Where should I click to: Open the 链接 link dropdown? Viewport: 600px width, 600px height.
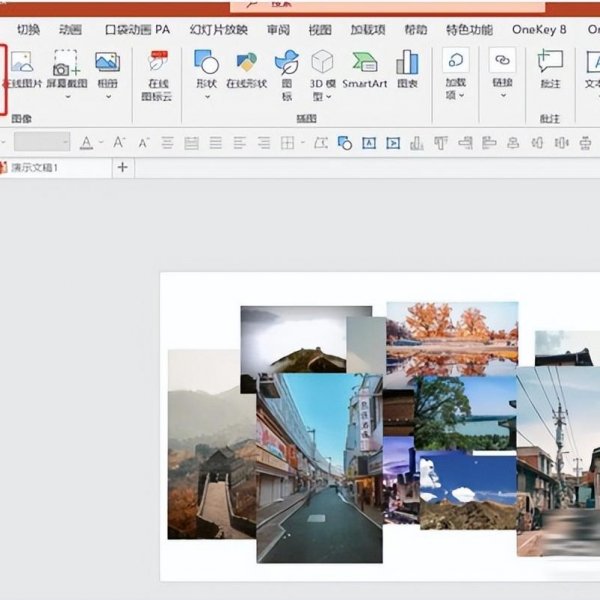pos(502,95)
